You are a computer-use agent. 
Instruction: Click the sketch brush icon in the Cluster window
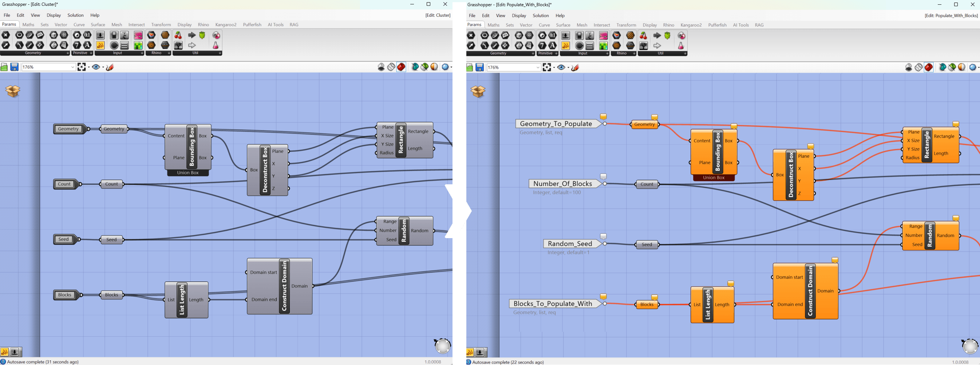[110, 67]
